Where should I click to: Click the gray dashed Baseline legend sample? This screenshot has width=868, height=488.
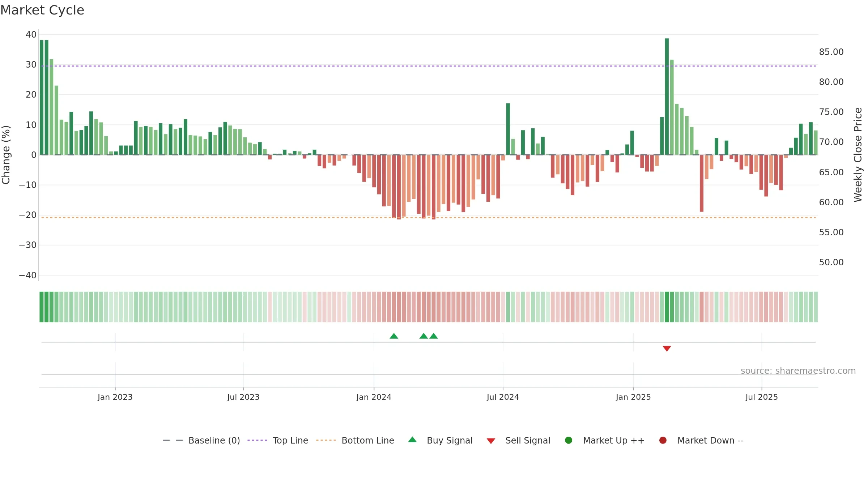point(173,440)
